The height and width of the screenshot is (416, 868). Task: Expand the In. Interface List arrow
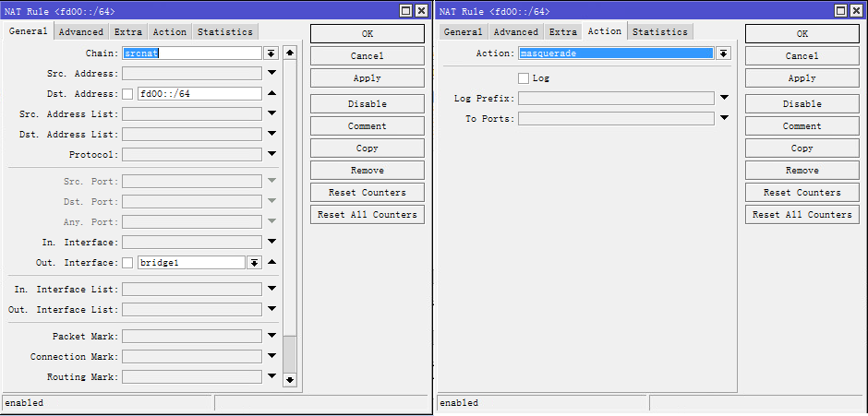[x=271, y=289]
